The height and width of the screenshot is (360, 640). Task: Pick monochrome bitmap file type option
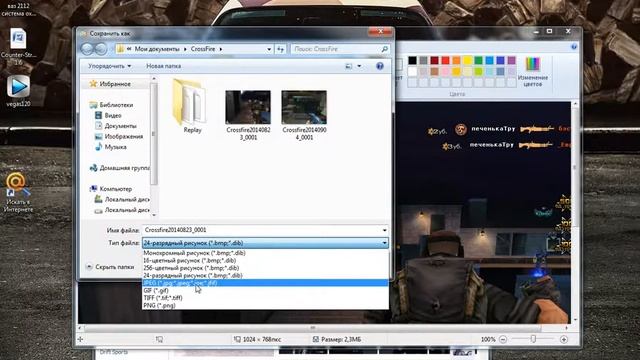(265, 253)
